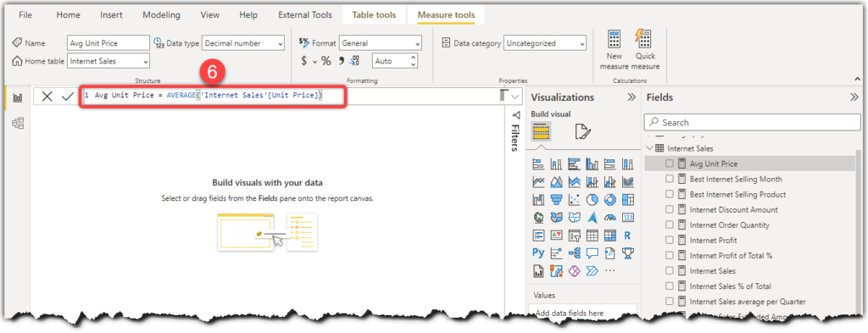Open the Home table dropdown
Viewport: 868px width, 333px height.
108,61
